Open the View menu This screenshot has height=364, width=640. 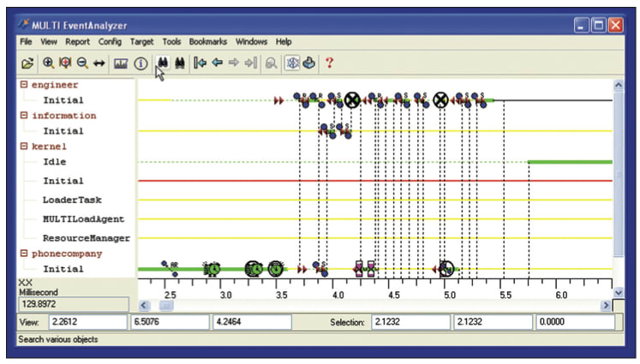[x=49, y=42]
